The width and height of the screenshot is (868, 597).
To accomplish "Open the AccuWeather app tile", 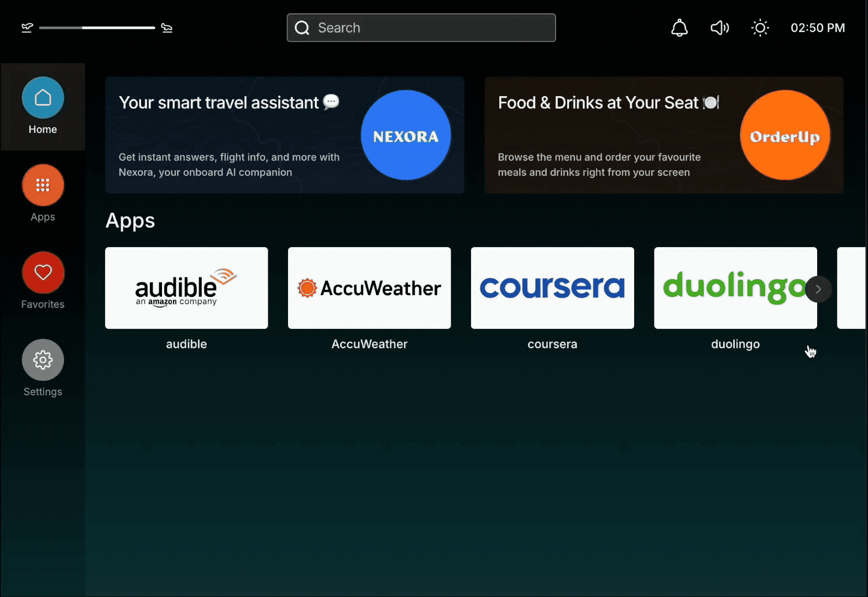I will point(369,288).
